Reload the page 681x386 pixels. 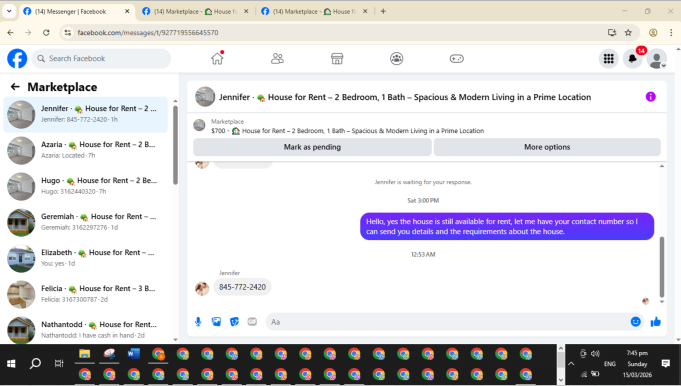pyautogui.click(x=46, y=33)
